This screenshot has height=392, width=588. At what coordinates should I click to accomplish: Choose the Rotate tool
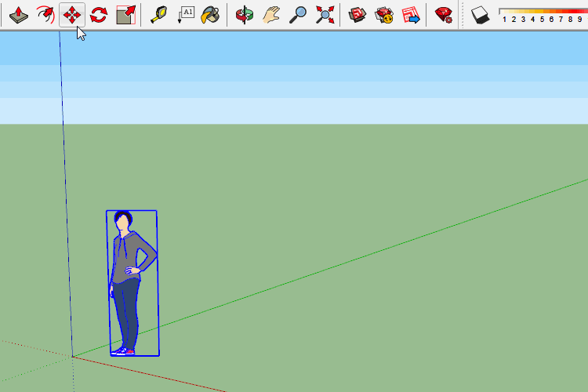point(99,14)
